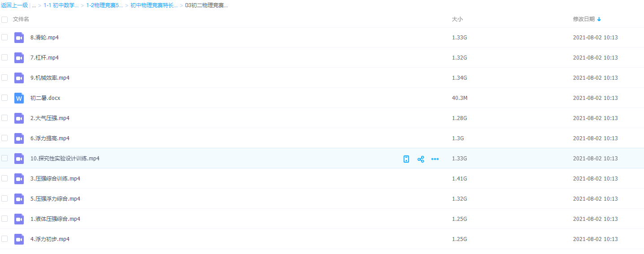
Task: Click the video icon for 8.滑轮.mp4
Action: 19,38
